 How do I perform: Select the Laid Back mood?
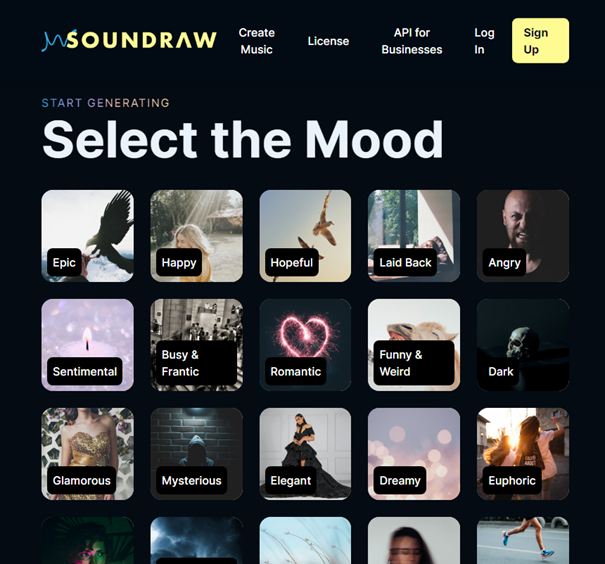click(414, 236)
